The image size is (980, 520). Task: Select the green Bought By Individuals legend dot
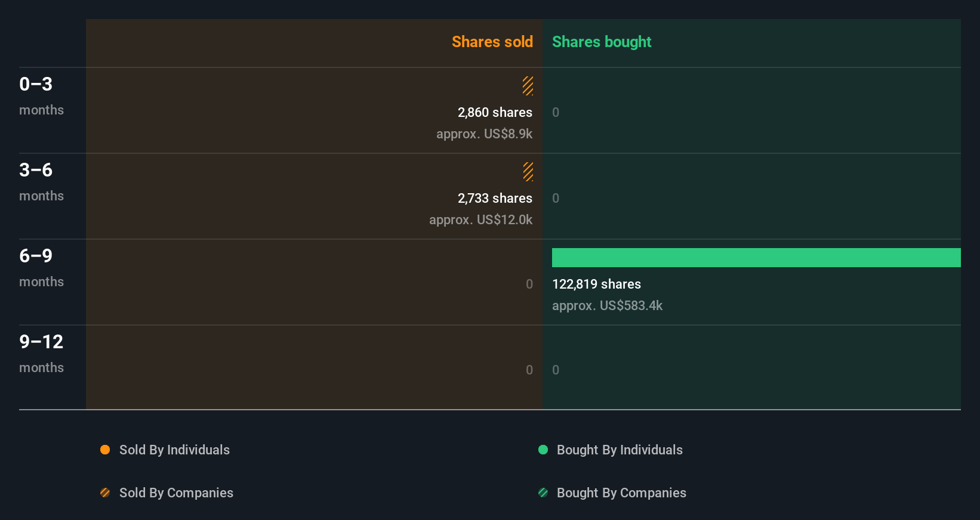tap(543, 450)
